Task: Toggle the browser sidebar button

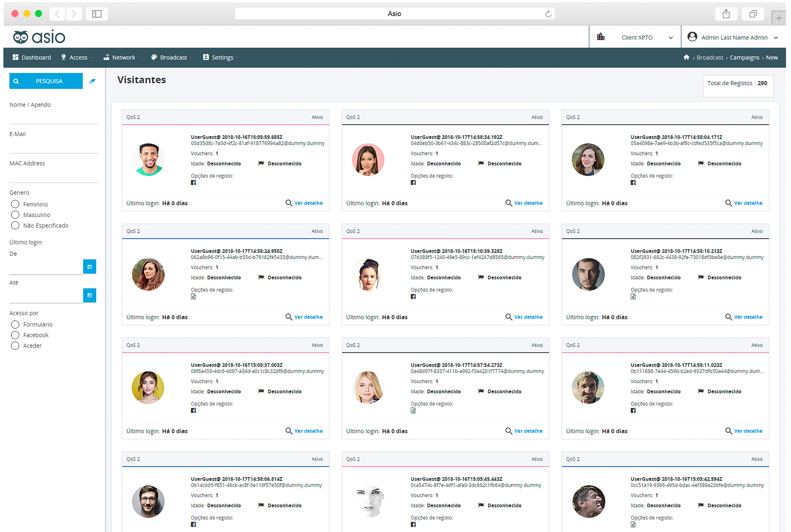Action: (97, 14)
